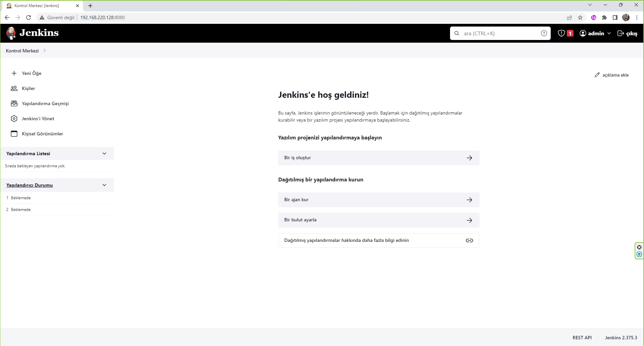Open Yapılandırma Geçmişi build history
Screen dimensions: 644x346
click(x=45, y=103)
